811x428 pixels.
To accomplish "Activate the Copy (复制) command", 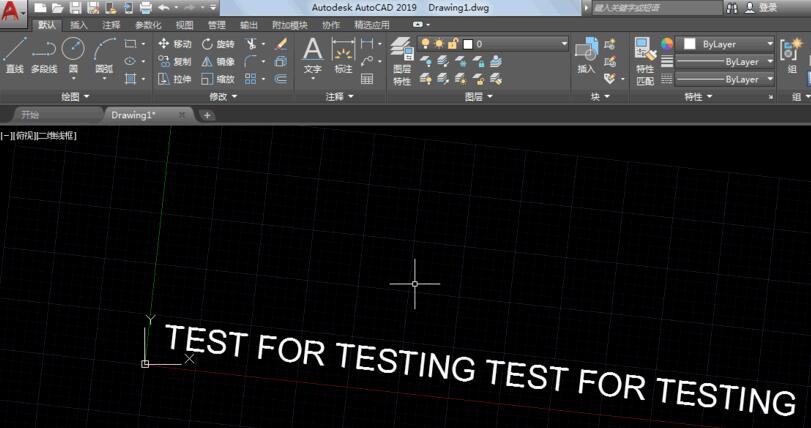I will coord(175,62).
